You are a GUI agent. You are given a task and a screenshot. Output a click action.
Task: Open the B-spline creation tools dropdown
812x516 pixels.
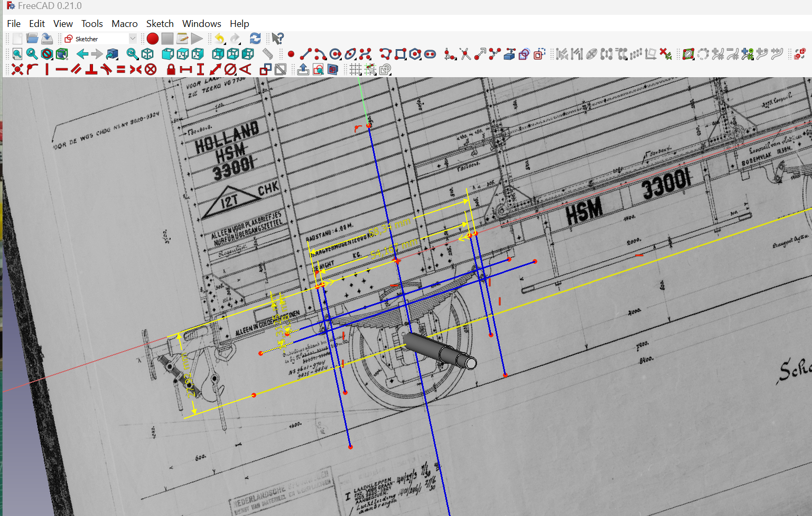point(365,54)
